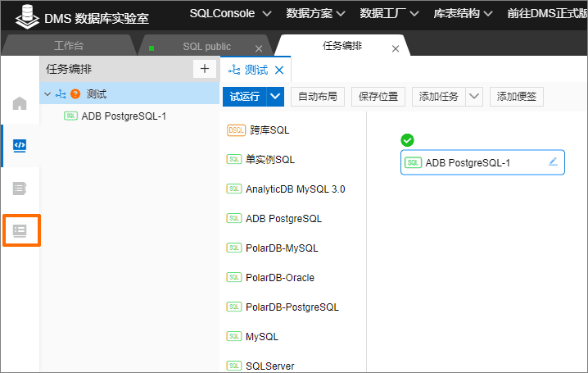Open the 试运行 dropdown arrow
This screenshot has width=588, height=373.
275,97
